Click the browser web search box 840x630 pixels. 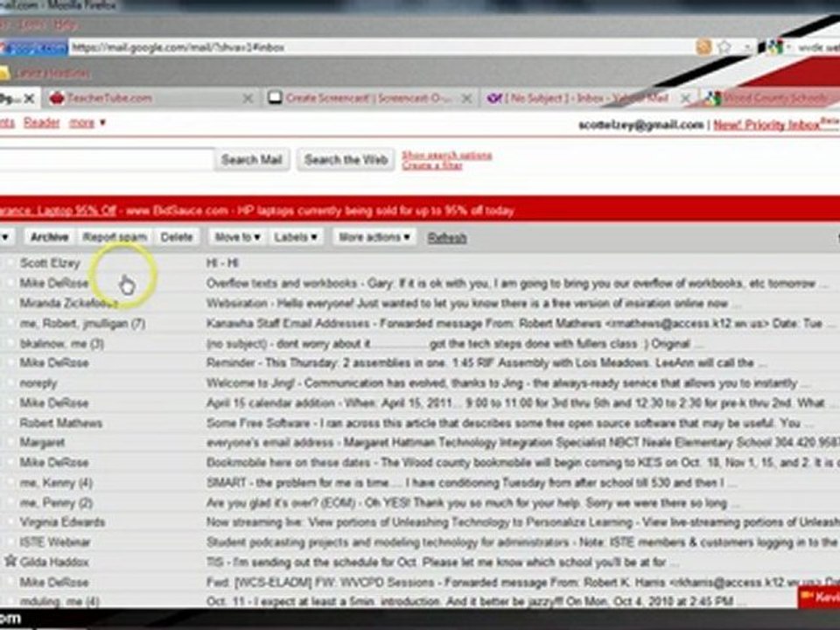pos(817,47)
